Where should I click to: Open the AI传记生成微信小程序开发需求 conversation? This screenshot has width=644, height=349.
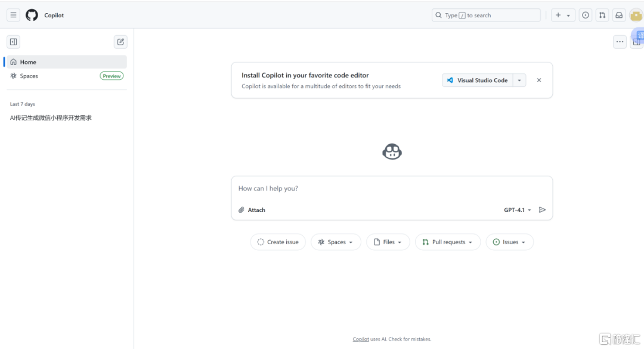click(x=51, y=118)
